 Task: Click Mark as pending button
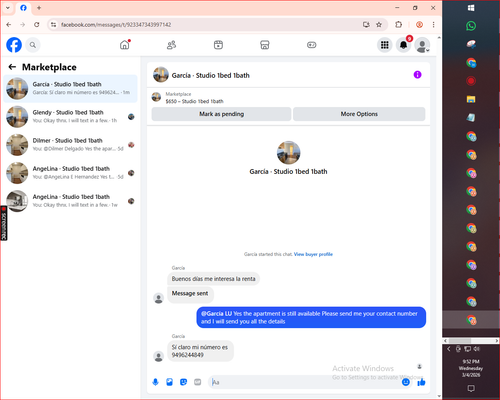[x=221, y=114]
